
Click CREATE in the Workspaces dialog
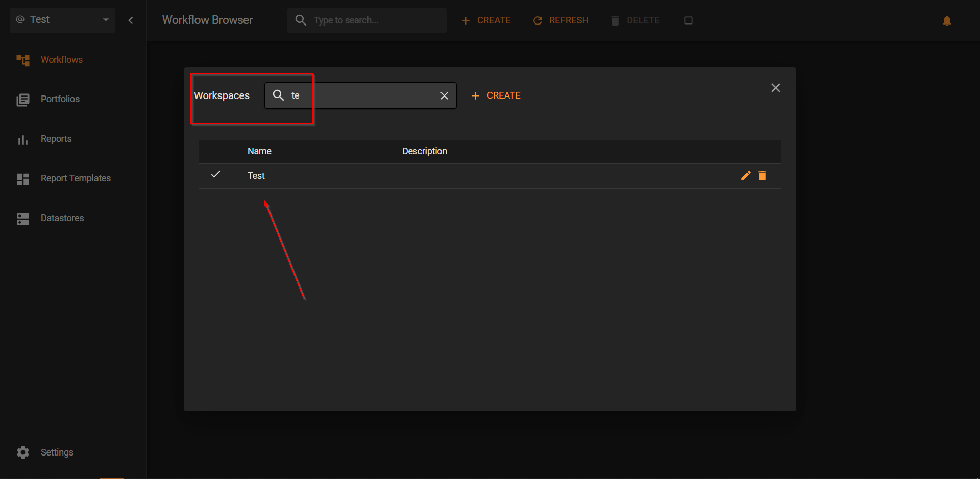[x=496, y=95]
